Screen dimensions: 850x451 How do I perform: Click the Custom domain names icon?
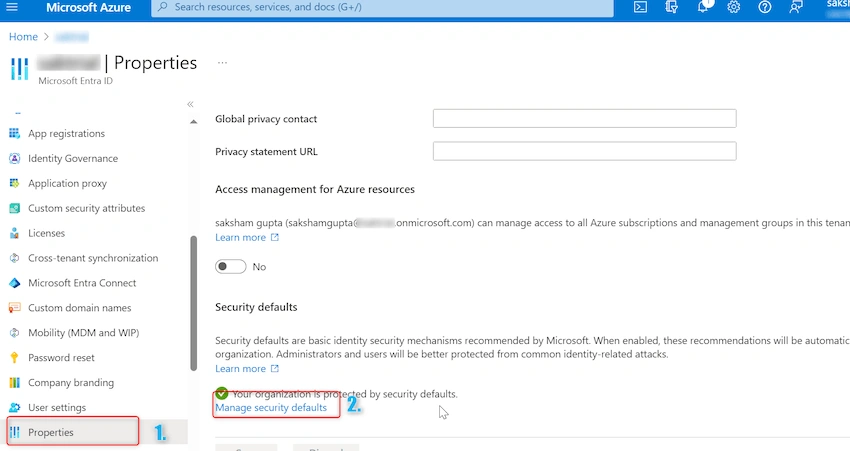pyautogui.click(x=15, y=308)
